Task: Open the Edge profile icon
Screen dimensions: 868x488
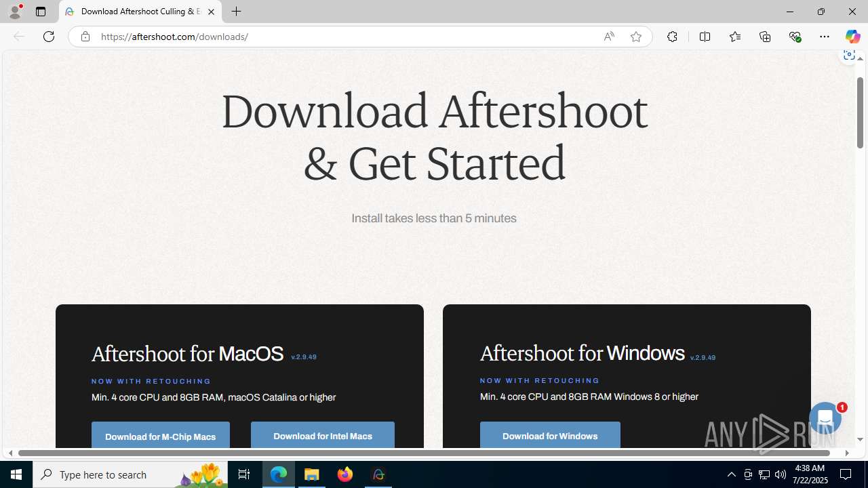Action: coord(15,12)
